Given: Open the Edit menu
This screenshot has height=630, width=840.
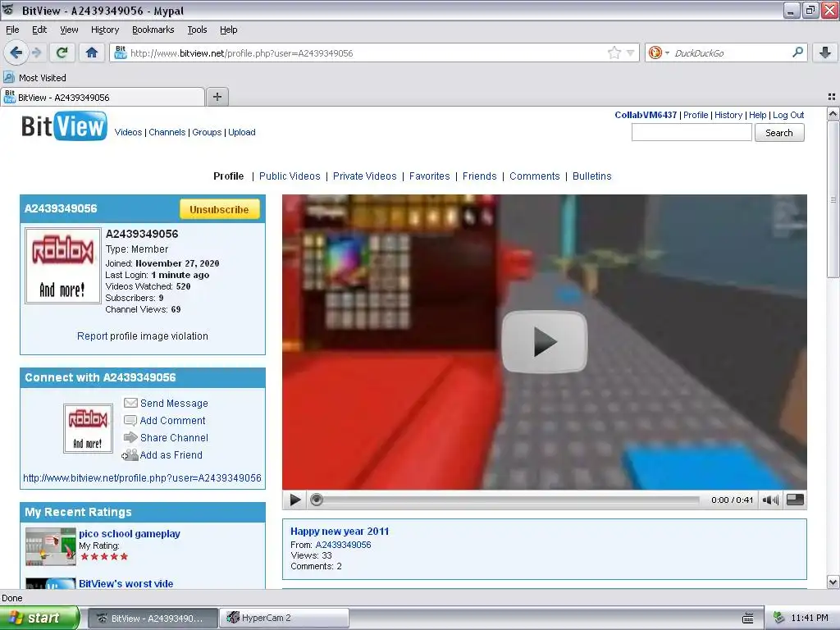Looking at the screenshot, I should 39,30.
